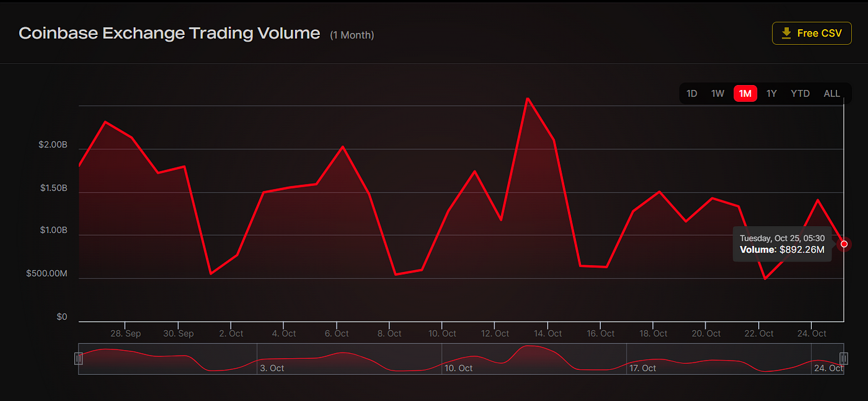Viewport: 868px width, 401px height.
Task: Select the 1M time range
Action: pyautogui.click(x=745, y=94)
